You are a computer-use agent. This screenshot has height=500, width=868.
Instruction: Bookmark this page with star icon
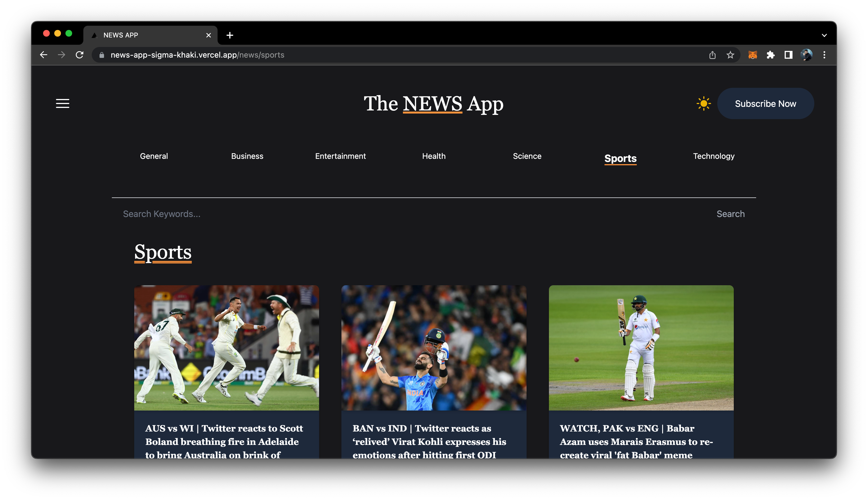click(x=730, y=55)
